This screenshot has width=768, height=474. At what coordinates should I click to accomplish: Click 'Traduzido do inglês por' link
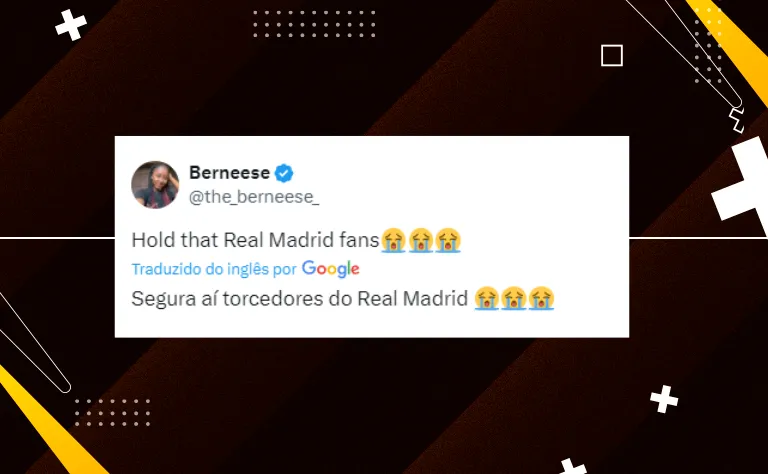point(214,269)
